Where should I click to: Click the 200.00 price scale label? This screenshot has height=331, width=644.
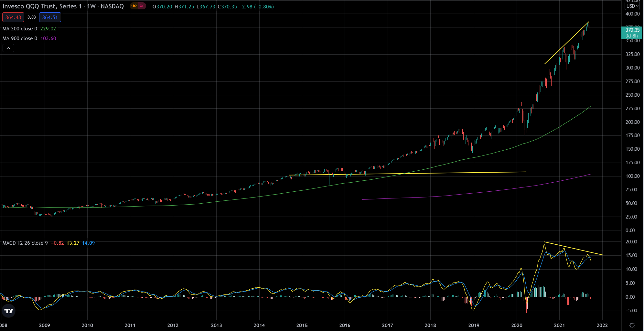[632, 122]
